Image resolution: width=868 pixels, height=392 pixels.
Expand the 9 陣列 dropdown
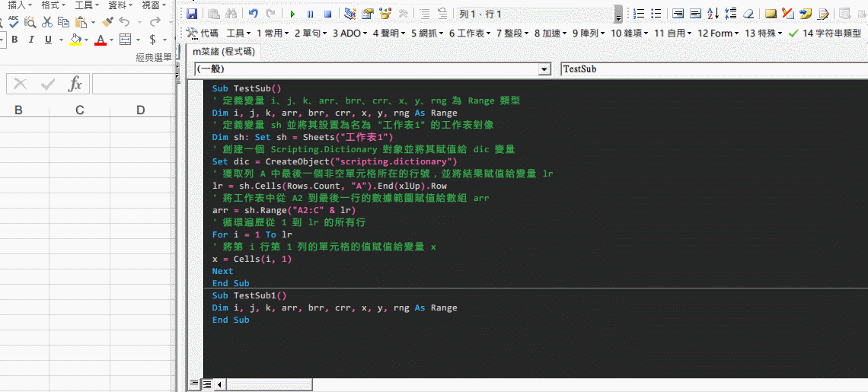pyautogui.click(x=589, y=33)
